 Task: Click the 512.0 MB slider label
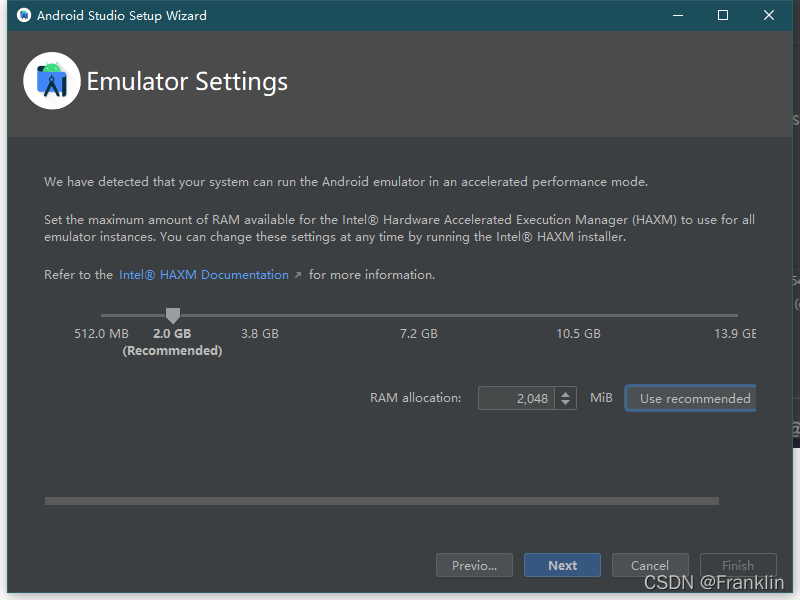point(102,334)
